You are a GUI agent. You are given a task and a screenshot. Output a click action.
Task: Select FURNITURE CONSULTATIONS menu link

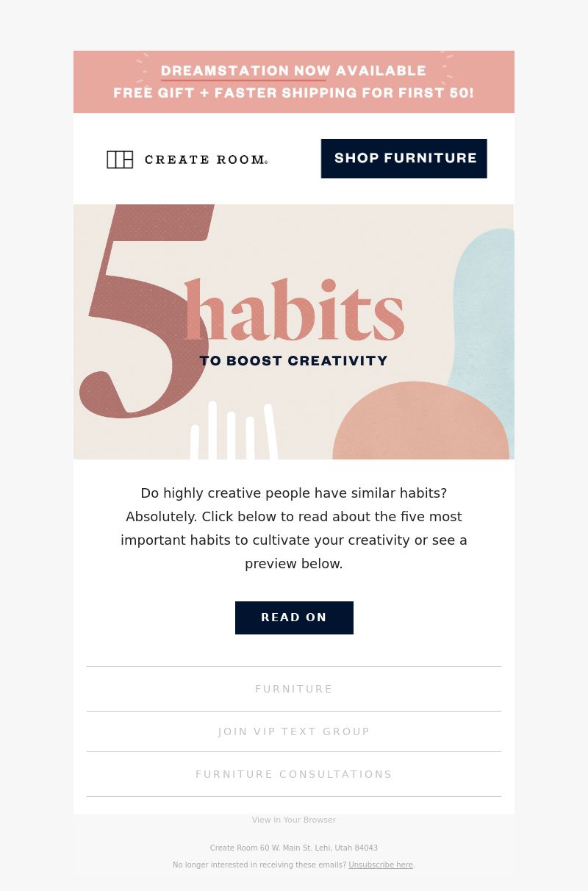coord(294,774)
